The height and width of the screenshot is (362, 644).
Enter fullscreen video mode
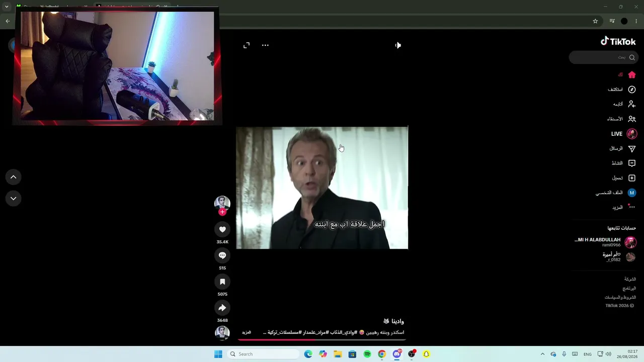pyautogui.click(x=247, y=45)
